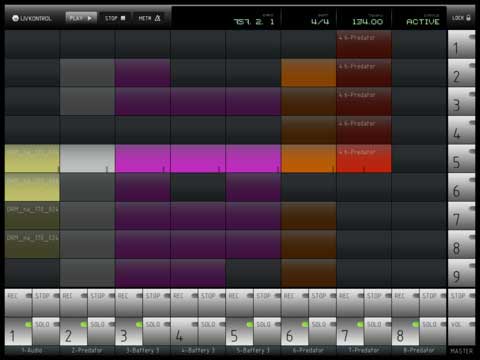Arm REC on track 2-Predator
The height and width of the screenshot is (360, 480).
pos(74,303)
